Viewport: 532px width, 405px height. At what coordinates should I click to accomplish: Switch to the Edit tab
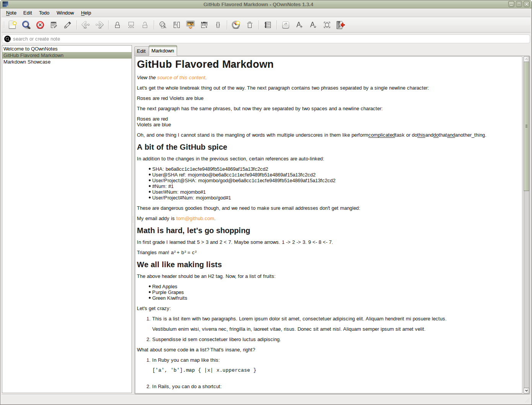(x=142, y=51)
